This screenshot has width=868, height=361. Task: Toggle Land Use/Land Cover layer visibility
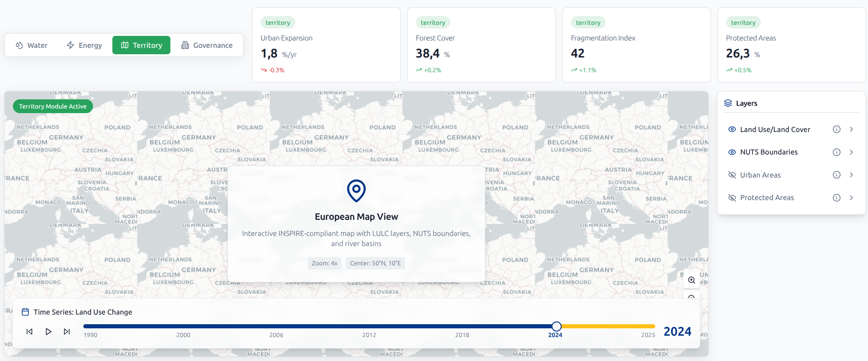(732, 129)
